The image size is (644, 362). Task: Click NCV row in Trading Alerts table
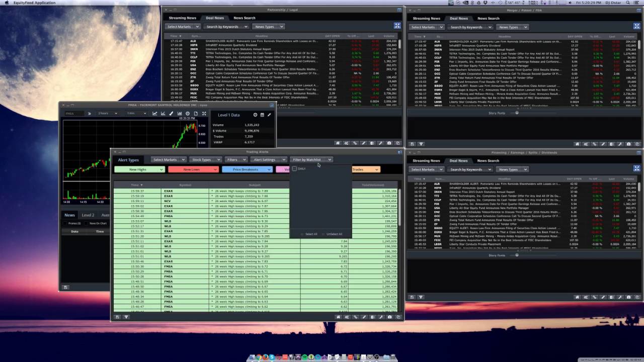(256, 201)
